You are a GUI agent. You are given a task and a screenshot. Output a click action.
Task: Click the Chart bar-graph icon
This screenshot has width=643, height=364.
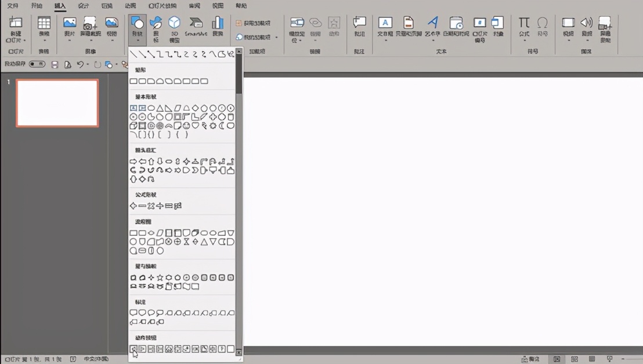click(x=218, y=23)
